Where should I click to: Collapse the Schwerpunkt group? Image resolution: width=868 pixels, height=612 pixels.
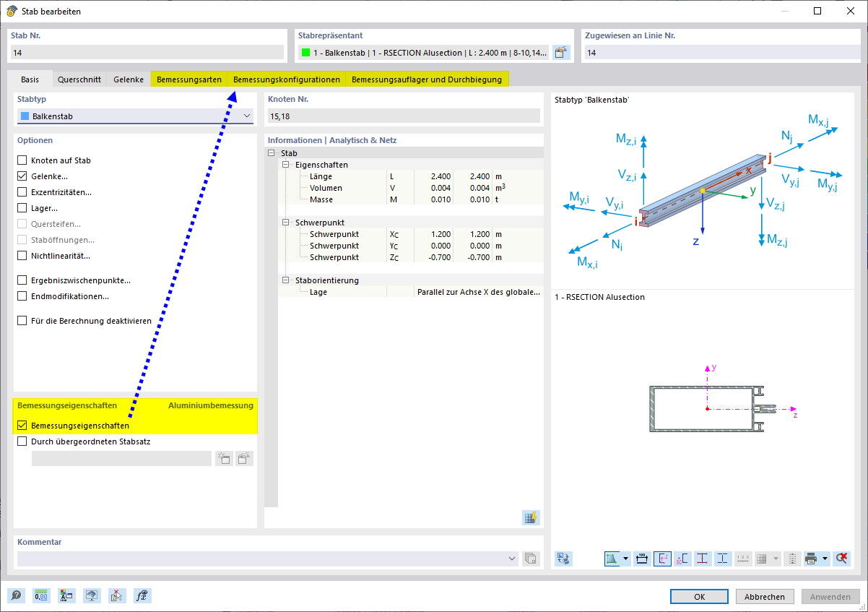click(x=285, y=223)
